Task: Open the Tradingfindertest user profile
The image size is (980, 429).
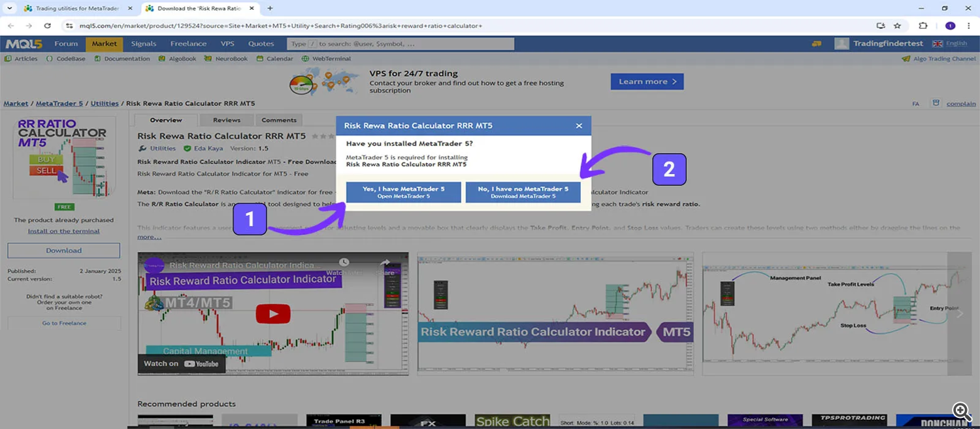Action: 877,44
